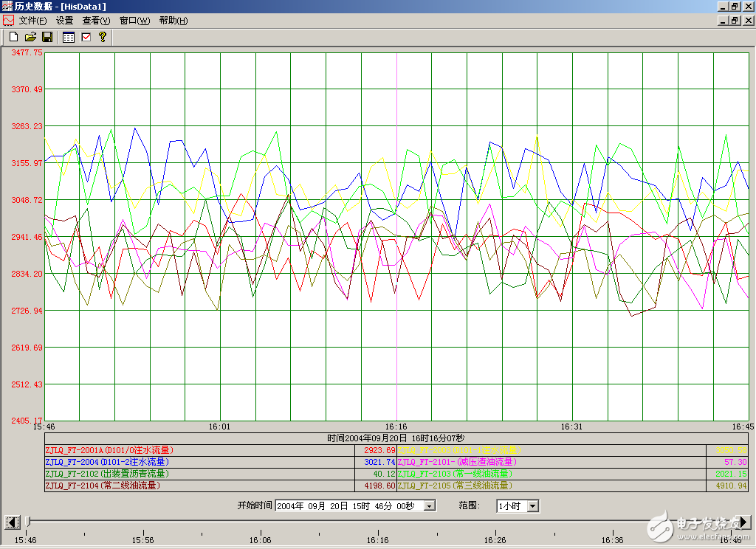
Task: Click the 开始时间 date-time input field
Action: (347, 506)
